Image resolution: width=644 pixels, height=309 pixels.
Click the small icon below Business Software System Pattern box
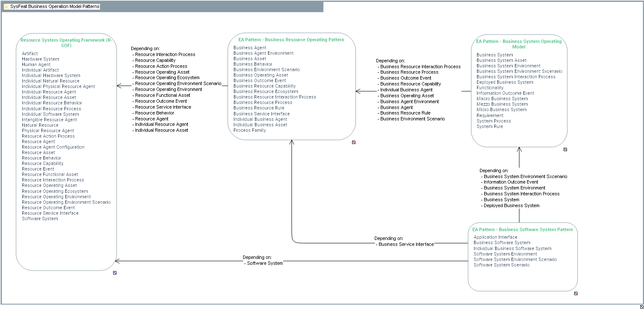pos(576,293)
